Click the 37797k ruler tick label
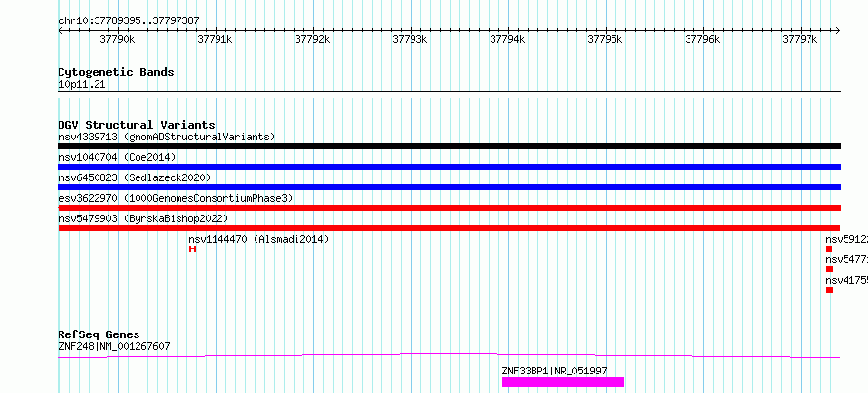 click(800, 39)
